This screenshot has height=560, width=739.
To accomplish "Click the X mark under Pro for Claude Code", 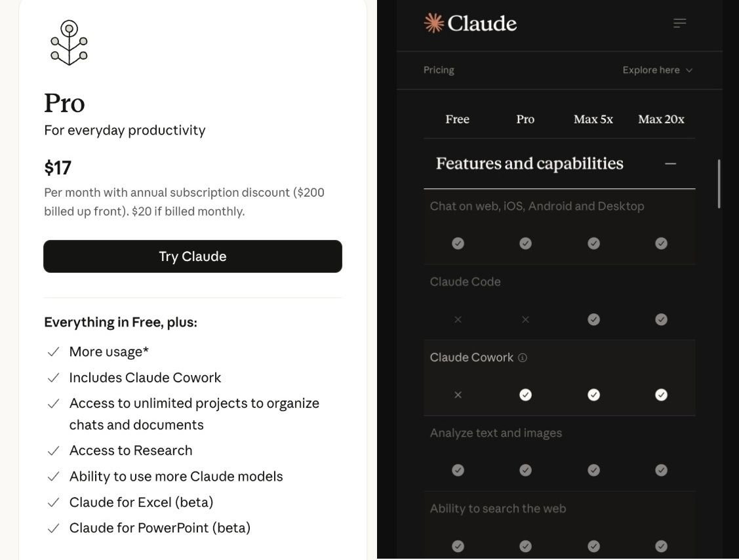I will (x=525, y=319).
